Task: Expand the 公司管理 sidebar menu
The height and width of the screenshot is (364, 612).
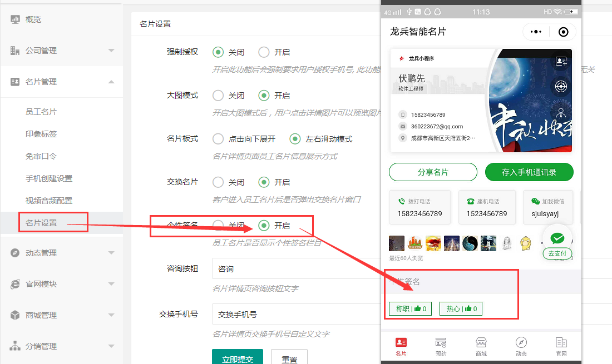Action: [x=111, y=51]
